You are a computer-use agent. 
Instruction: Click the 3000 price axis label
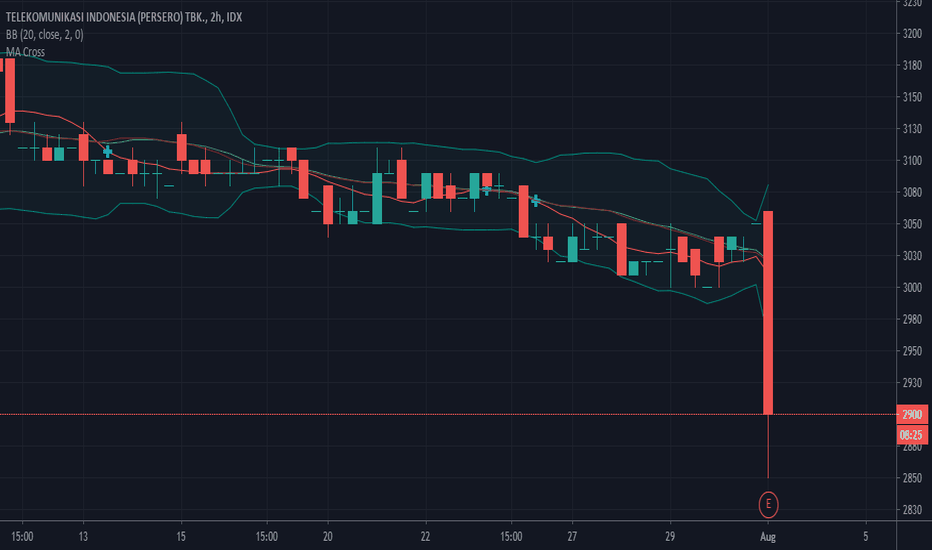[912, 287]
